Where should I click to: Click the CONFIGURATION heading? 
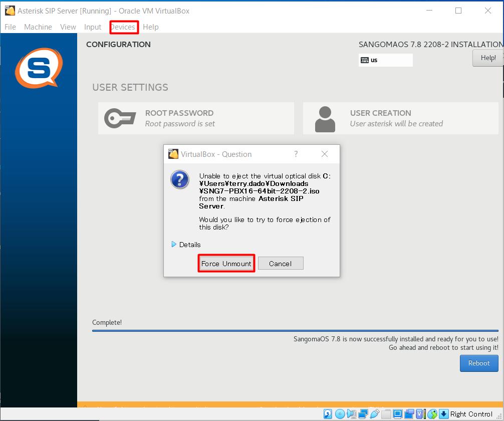(118, 45)
